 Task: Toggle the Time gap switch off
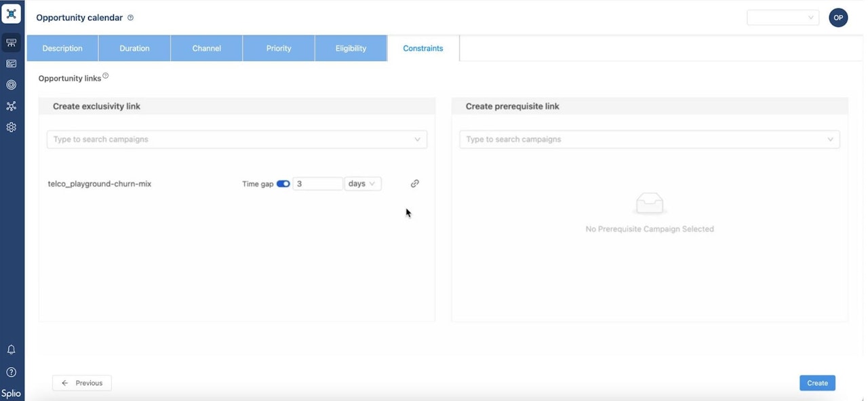283,184
